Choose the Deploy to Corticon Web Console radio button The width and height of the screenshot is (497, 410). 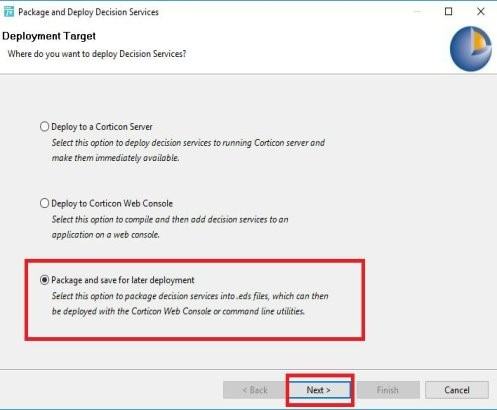(44, 203)
